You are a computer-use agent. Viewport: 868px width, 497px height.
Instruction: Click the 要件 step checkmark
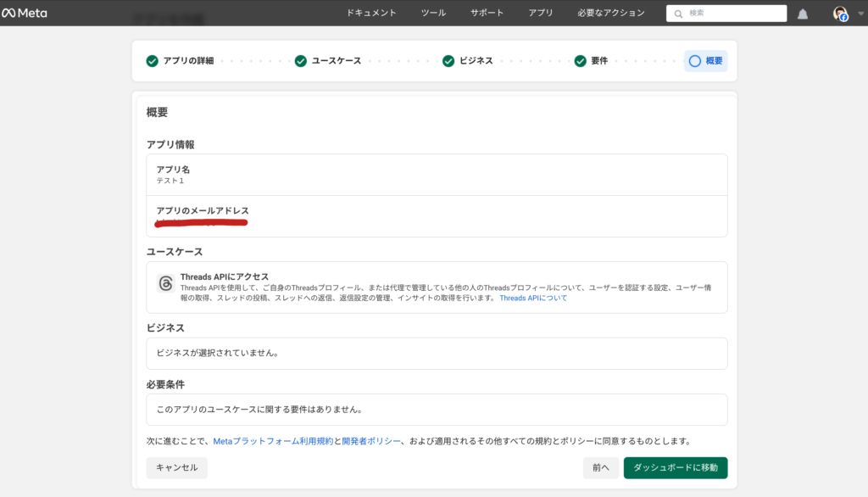tap(581, 61)
